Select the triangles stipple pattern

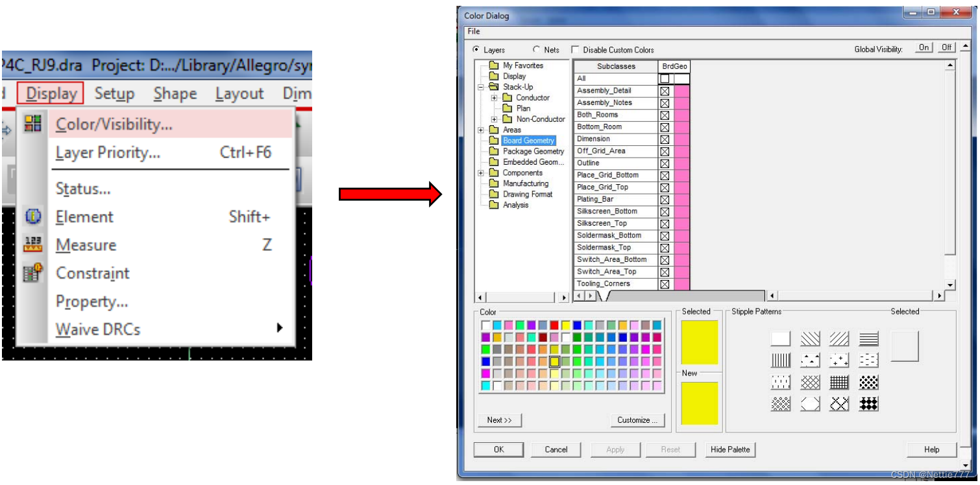810,360
